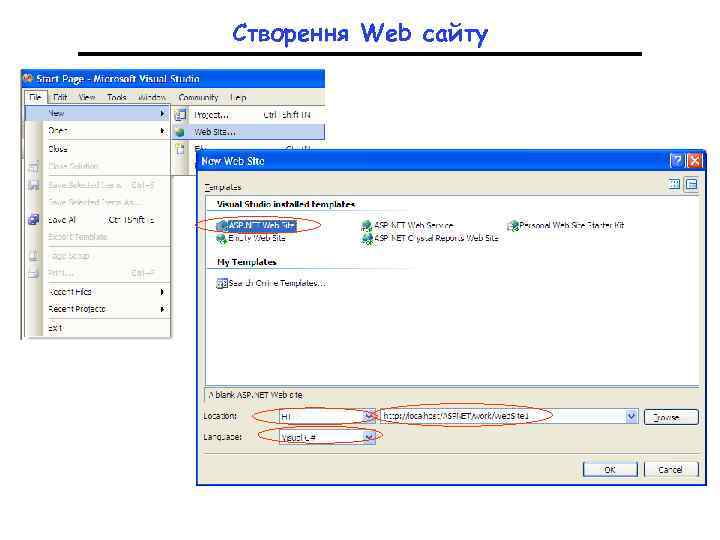Choose Exit in the File menu
This screenshot has width=720, height=540.
[x=55, y=328]
